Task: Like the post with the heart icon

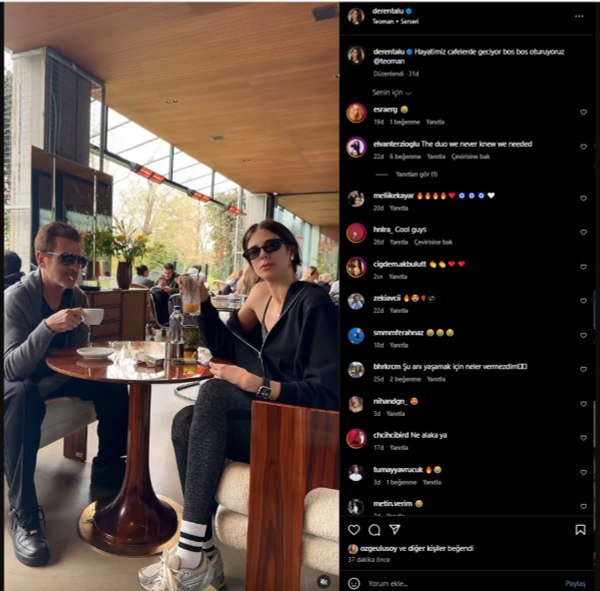Action: point(354,530)
